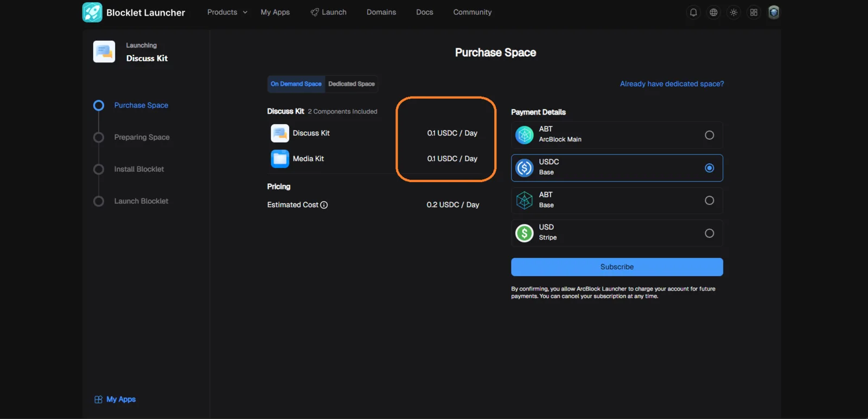The height and width of the screenshot is (419, 868).
Task: Open the Launch nav item
Action: [x=328, y=12]
